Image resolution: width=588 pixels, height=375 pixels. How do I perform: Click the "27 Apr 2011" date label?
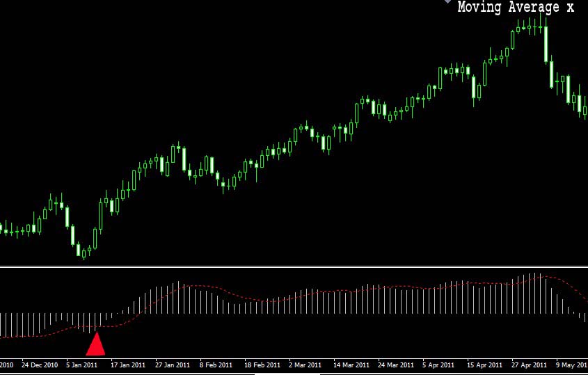(529, 365)
